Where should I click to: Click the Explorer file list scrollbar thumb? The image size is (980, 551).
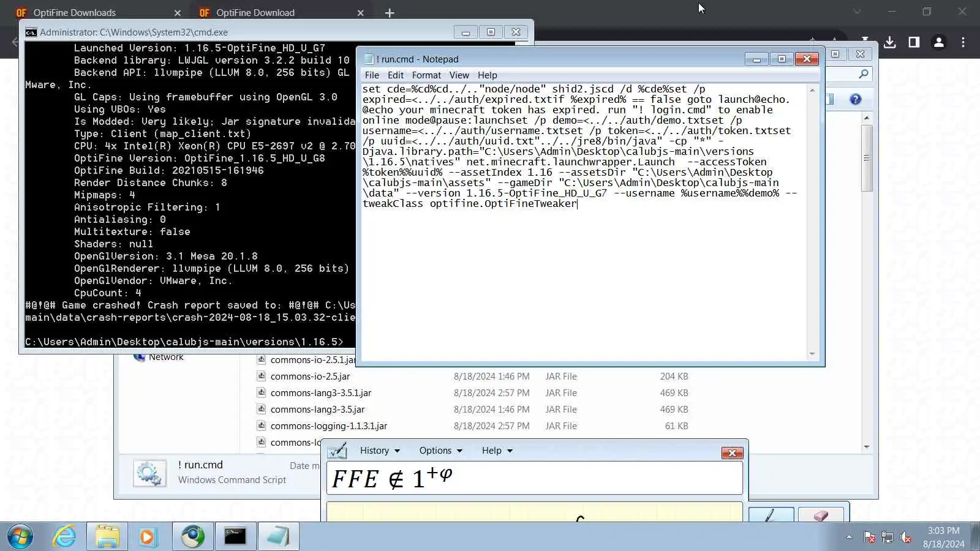pyautogui.click(x=866, y=158)
